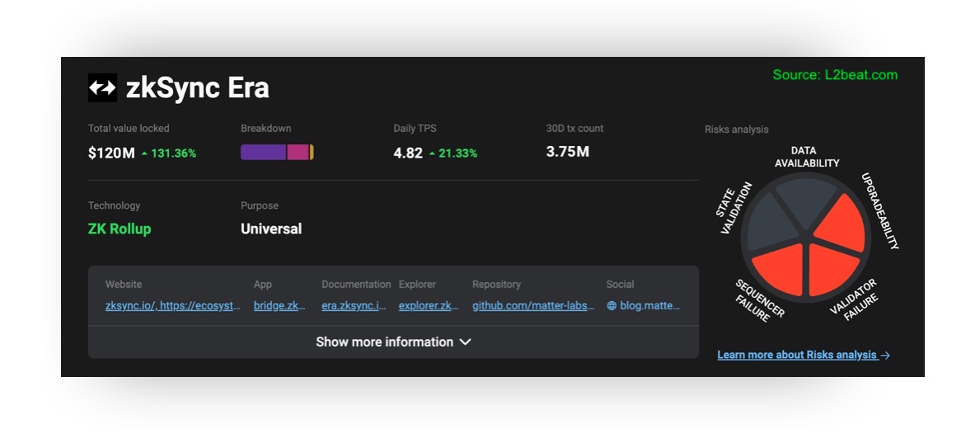980x443 pixels.
Task: Click the ZK Rollup technology label
Action: click(x=120, y=229)
